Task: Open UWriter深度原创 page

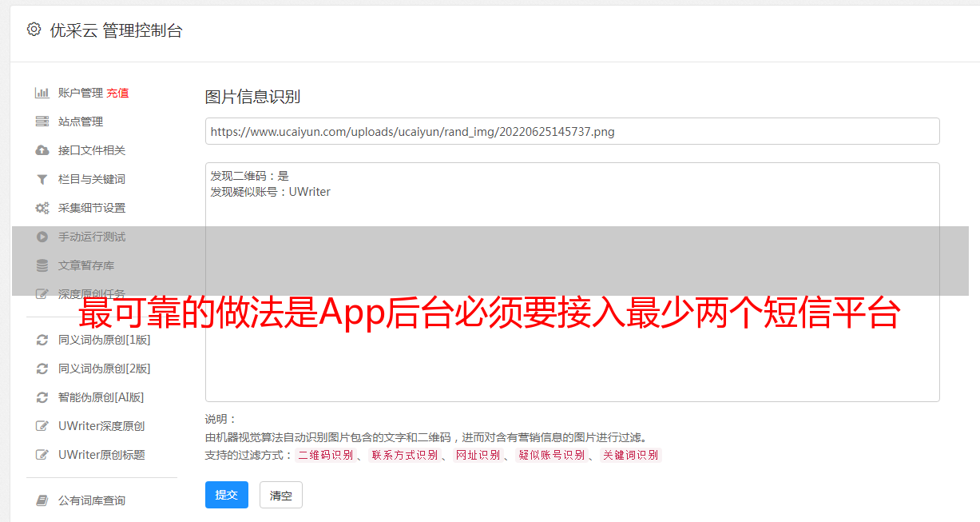Action: tap(101, 426)
